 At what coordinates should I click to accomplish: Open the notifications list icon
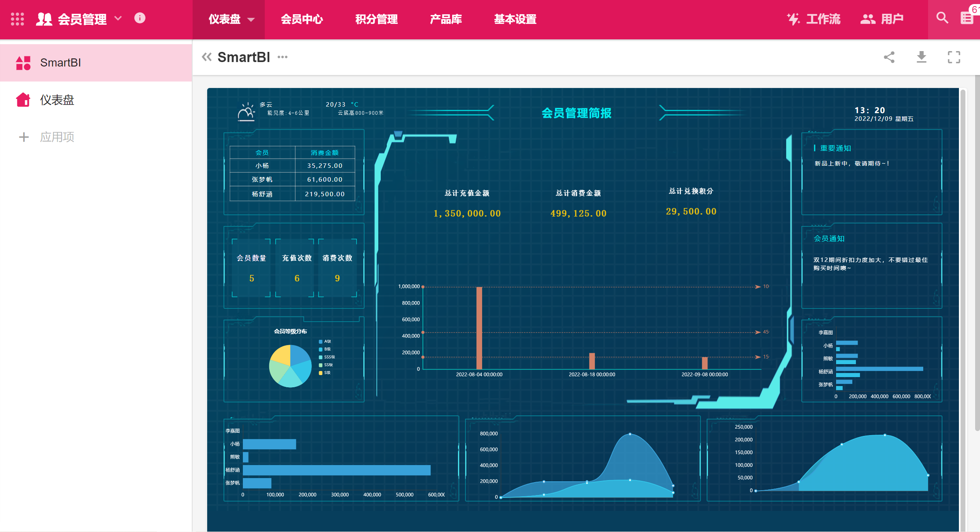click(967, 18)
